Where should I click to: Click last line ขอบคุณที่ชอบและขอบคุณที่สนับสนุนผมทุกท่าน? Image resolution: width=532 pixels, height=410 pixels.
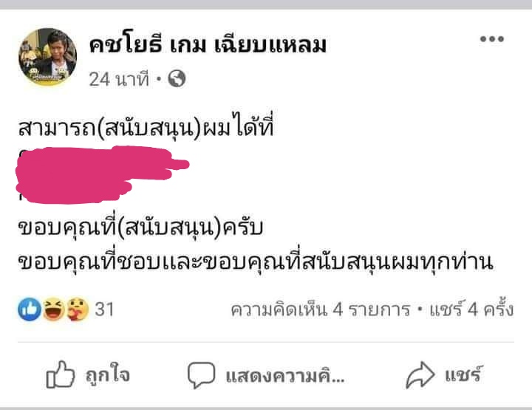click(x=256, y=262)
